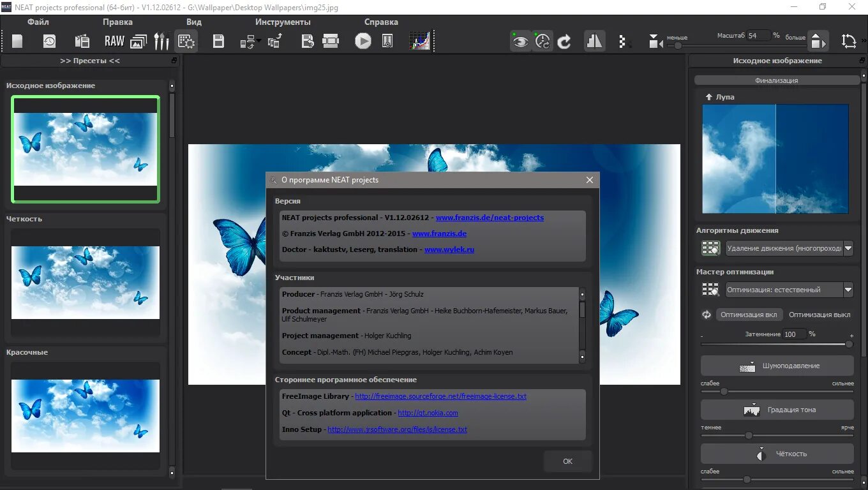This screenshot has width=868, height=490.
Task: Open the Правка menu
Action: (x=117, y=22)
